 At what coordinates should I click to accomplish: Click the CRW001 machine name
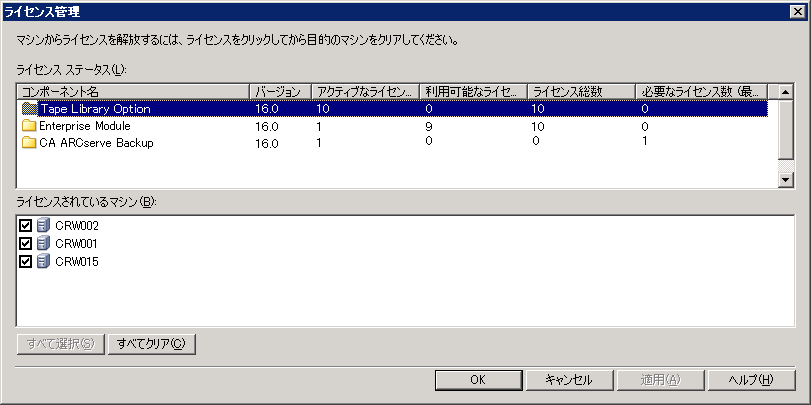pyautogui.click(x=76, y=244)
